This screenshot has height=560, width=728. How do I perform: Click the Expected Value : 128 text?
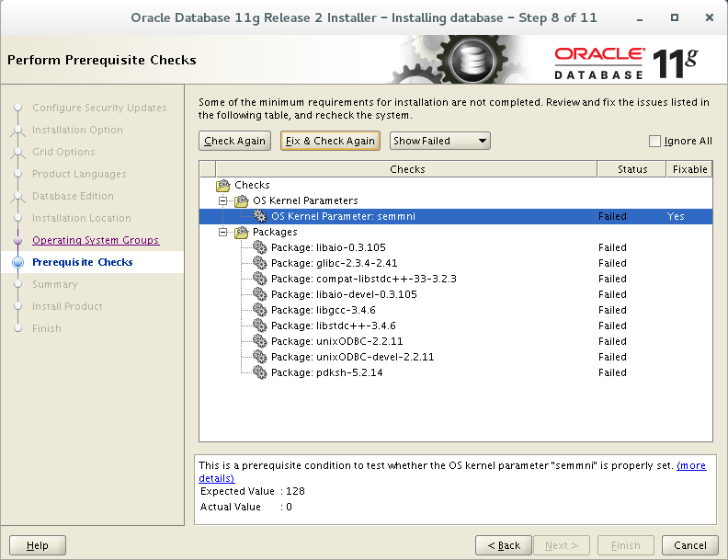(253, 491)
